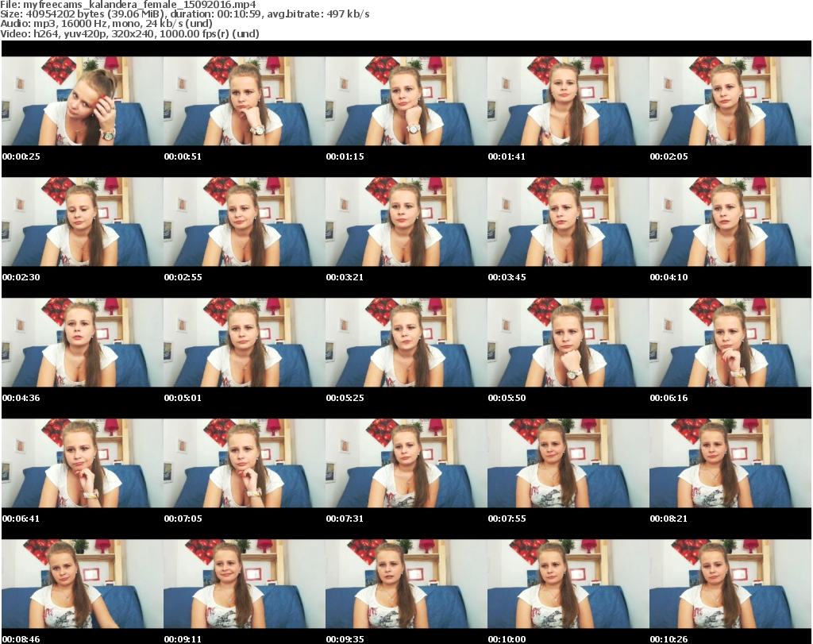Image resolution: width=813 pixels, height=644 pixels.
Task: Select the thumbnail stamped 00:01:15
Action: click(406, 101)
